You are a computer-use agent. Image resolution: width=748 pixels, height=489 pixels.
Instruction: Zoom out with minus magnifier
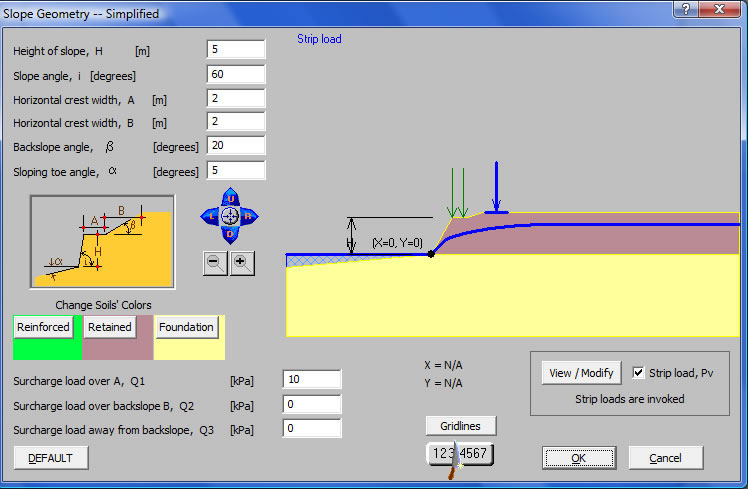pyautogui.click(x=215, y=263)
